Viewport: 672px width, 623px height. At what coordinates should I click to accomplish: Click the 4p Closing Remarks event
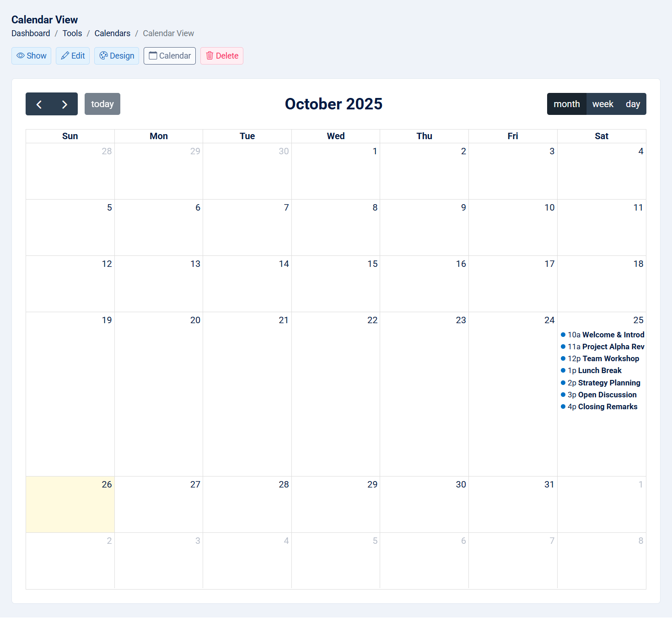coord(602,407)
